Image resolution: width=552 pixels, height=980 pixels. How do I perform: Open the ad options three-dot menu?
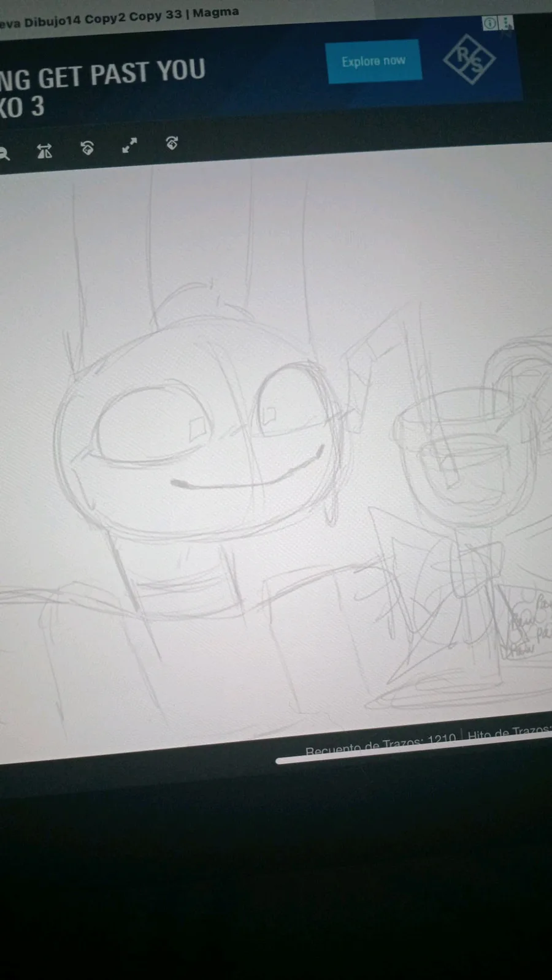pos(506,23)
